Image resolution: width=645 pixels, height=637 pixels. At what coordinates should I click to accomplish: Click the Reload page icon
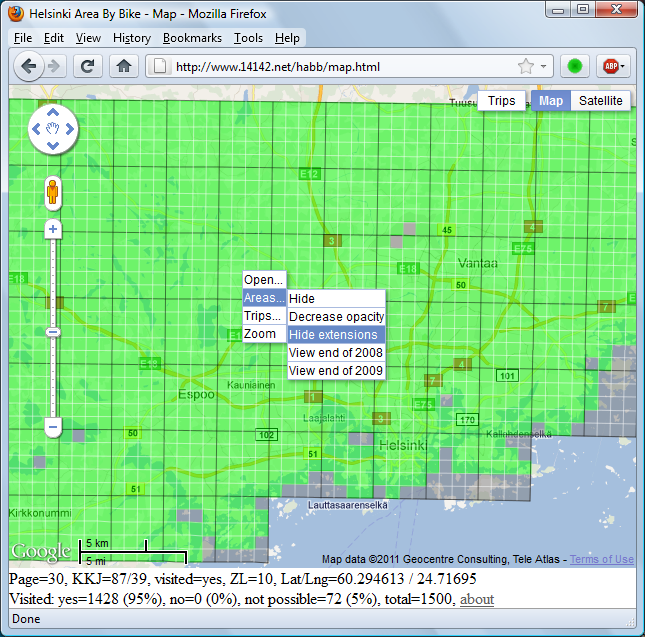tap(88, 67)
